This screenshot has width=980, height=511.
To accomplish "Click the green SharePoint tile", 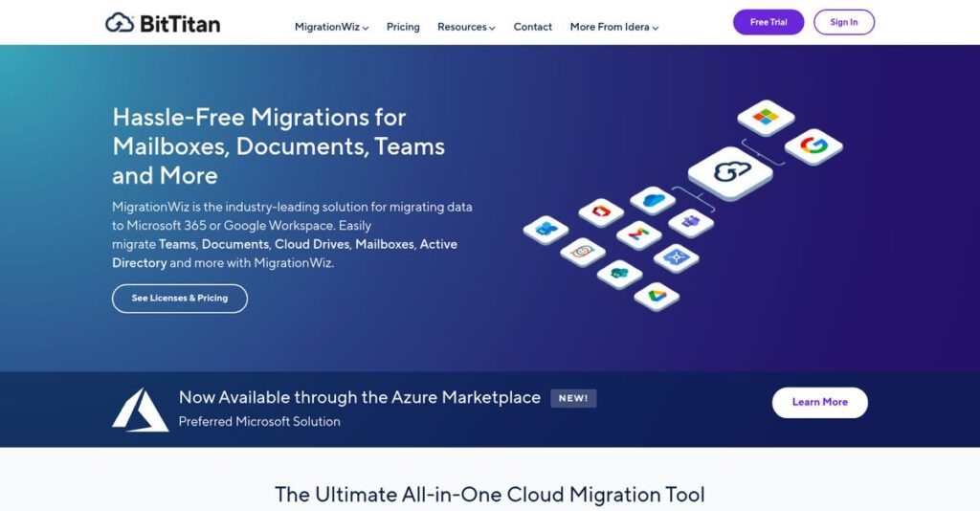I will point(619,275).
